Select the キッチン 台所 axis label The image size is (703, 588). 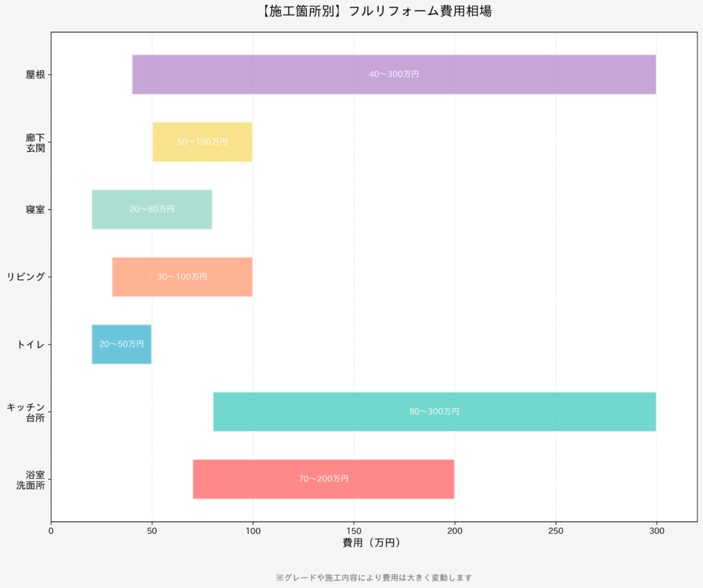[x=26, y=412]
